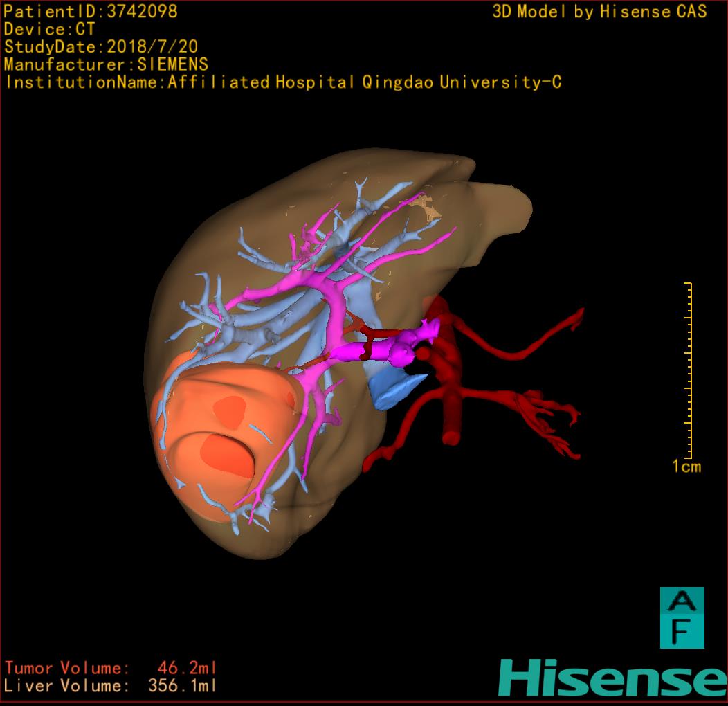Screen dimensions: 728x706
Task: Click the yellow scale ruler
Action: point(689,370)
